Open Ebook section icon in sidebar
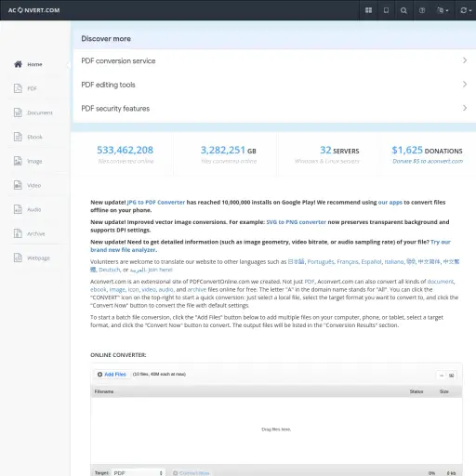This screenshot has height=476, width=476. tap(18, 137)
